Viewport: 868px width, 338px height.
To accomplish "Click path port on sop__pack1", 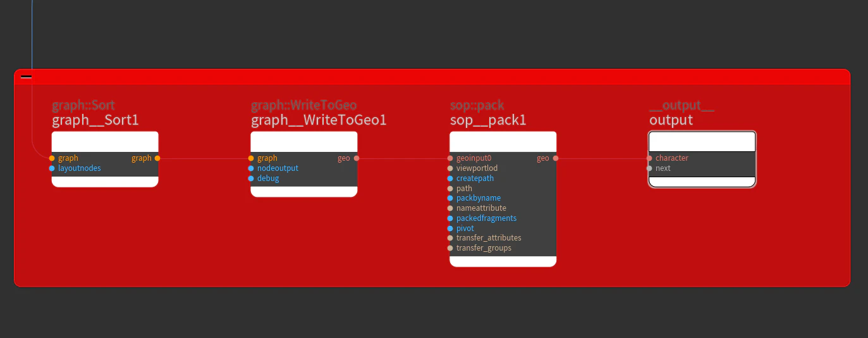I will (450, 189).
